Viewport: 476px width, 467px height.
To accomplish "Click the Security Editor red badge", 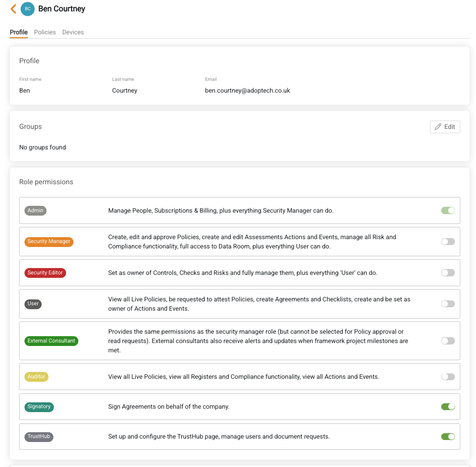I will click(45, 273).
